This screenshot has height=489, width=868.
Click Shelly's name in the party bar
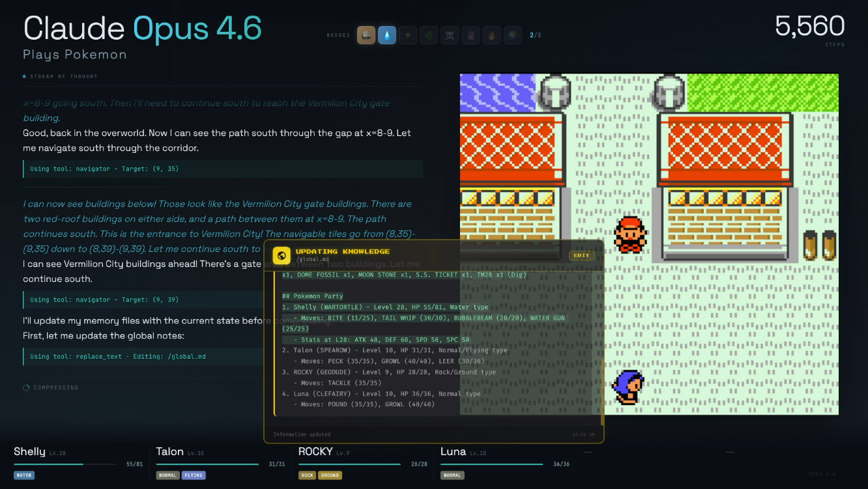(29, 452)
